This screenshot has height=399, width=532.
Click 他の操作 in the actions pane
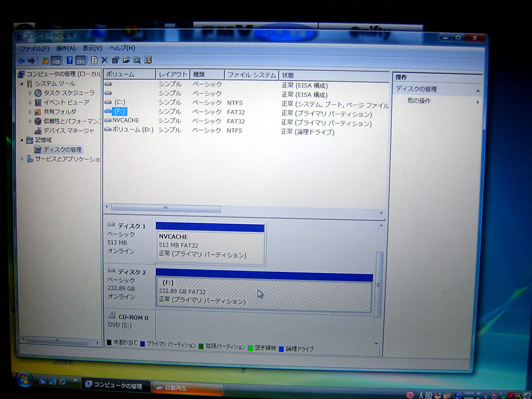coord(421,101)
